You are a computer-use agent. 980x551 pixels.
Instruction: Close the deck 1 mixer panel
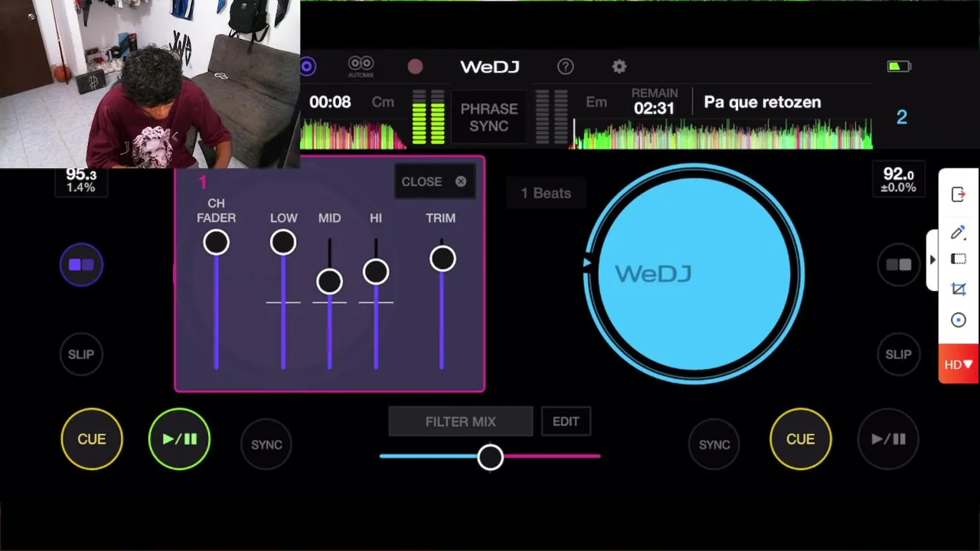point(434,181)
